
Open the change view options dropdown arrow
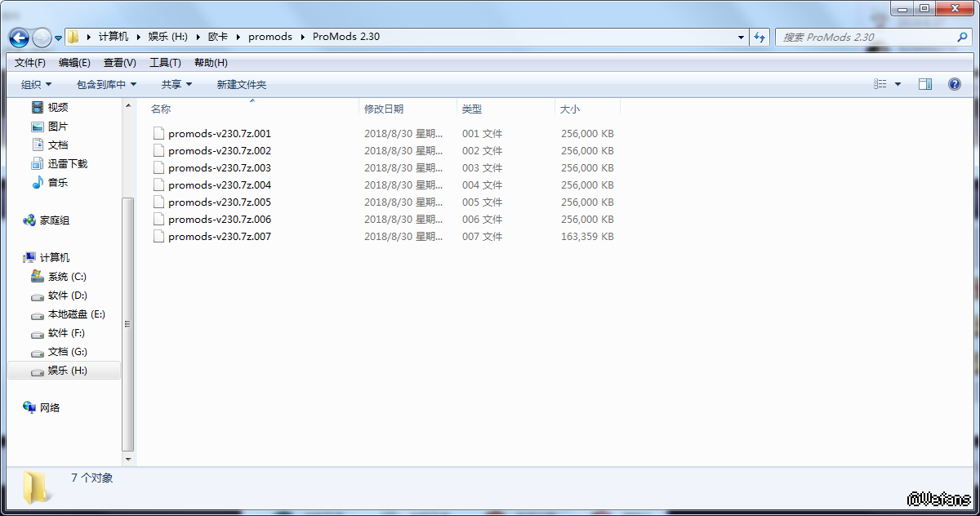898,84
